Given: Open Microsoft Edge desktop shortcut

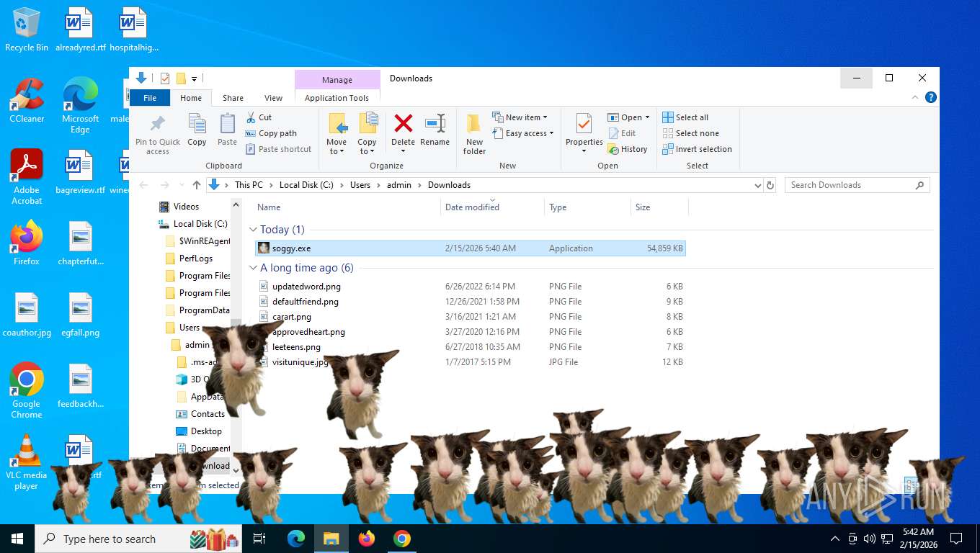Looking at the screenshot, I should point(80,105).
